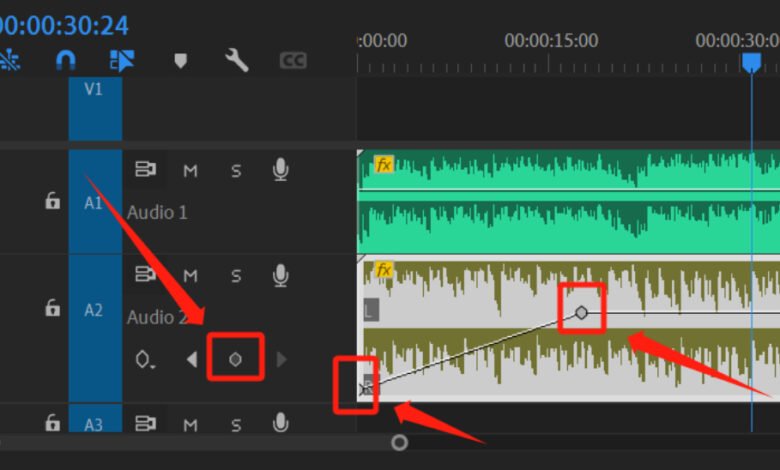Enable voice-over record on Audio 1

(x=281, y=170)
